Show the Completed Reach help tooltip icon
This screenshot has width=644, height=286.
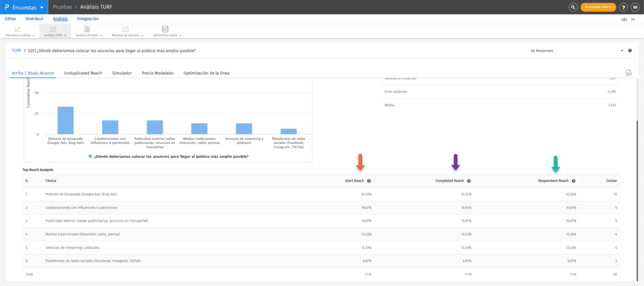coord(469,181)
